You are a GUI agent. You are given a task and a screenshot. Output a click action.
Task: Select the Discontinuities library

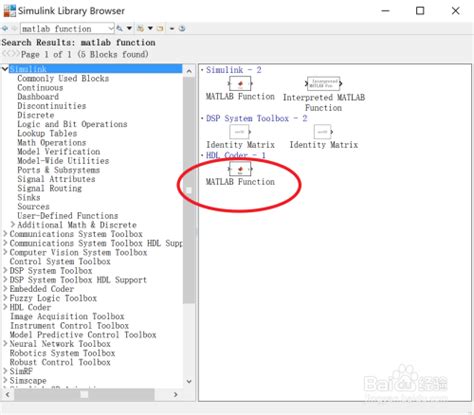point(52,106)
